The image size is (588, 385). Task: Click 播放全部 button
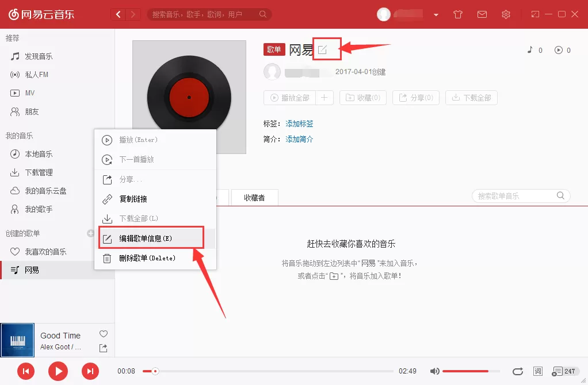coord(290,98)
